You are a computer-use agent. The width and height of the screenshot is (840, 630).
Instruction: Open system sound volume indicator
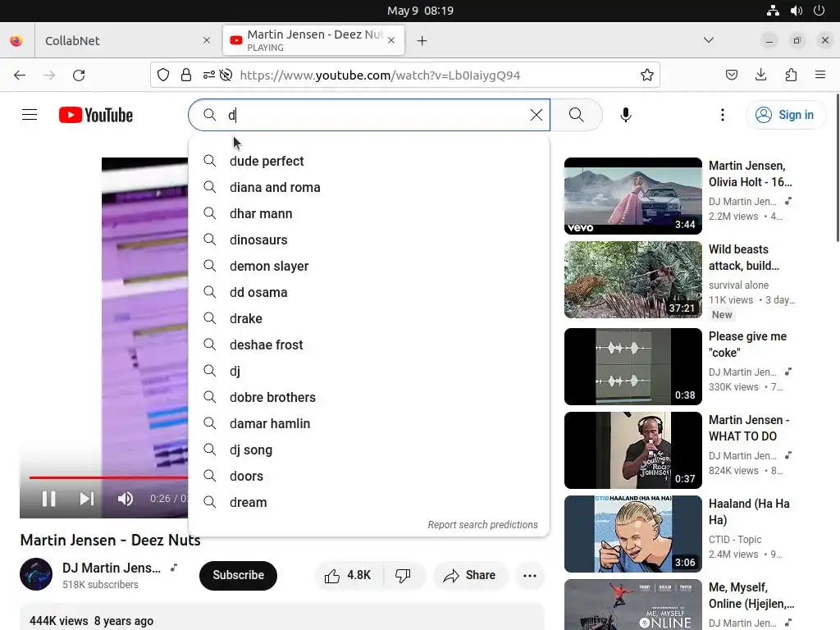click(x=796, y=11)
